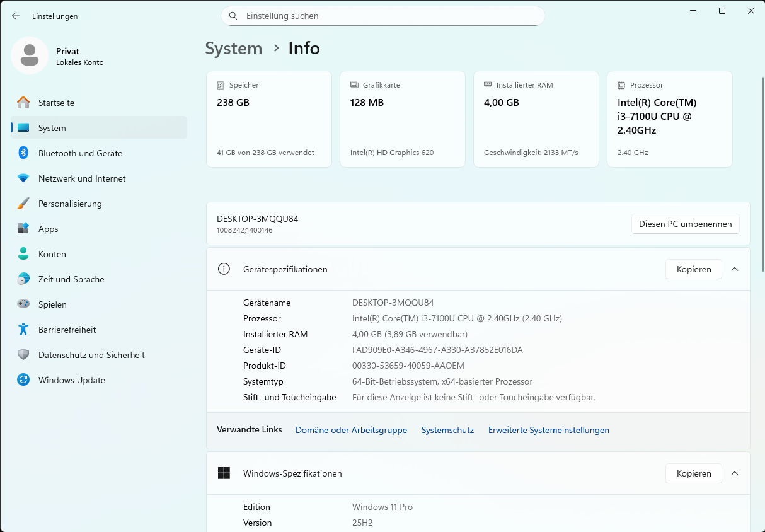Viewport: 765px width, 532px height.
Task: Click the text 4,00 GB (3,89 GB verwendbar)
Action: [410, 334]
